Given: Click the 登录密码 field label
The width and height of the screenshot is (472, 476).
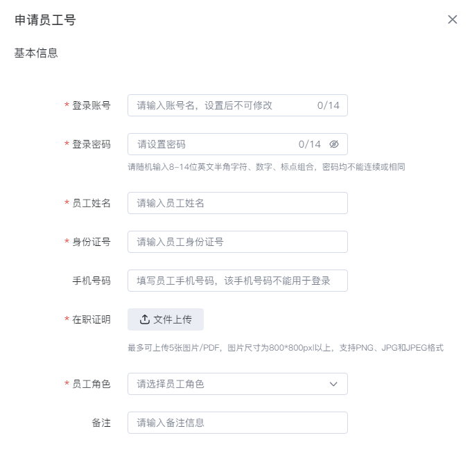Looking at the screenshot, I should point(91,144).
